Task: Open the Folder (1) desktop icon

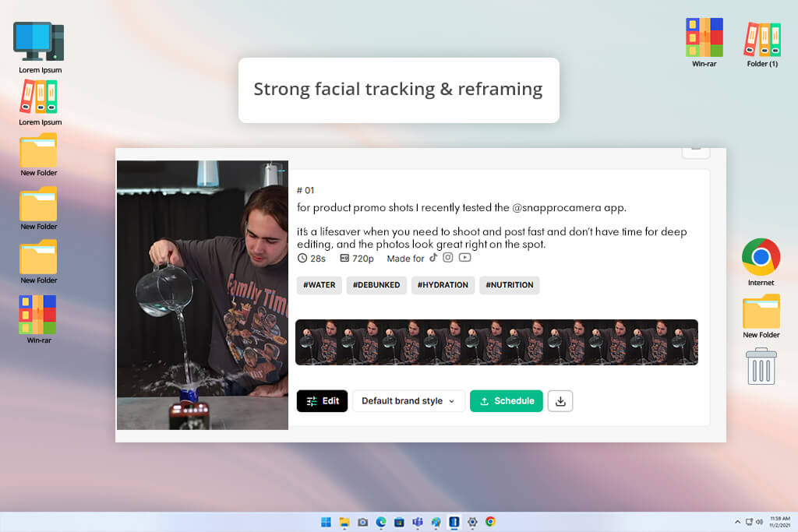Action: click(762, 44)
